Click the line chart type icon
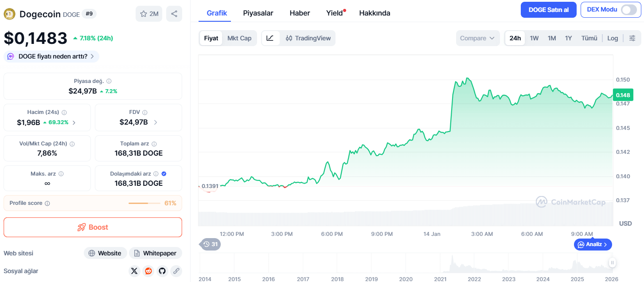Image resolution: width=644 pixels, height=282 pixels. 270,38
